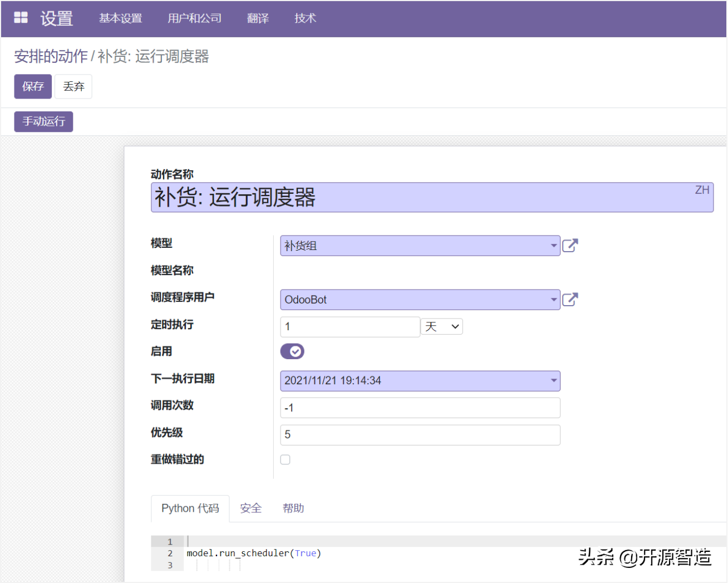Open the 下一执行日期 date picker dropdown

coord(553,381)
